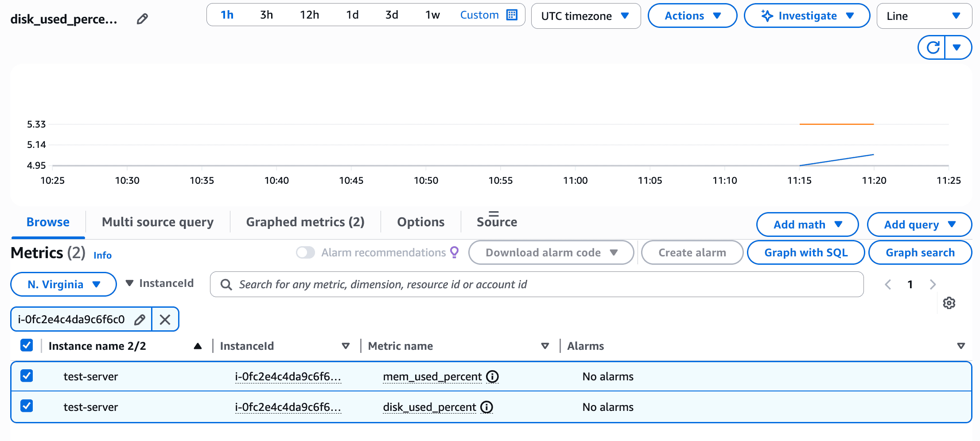Screen dimensions: 980x441
Task: Click info icon next to disk_used_percent
Action: (487, 407)
